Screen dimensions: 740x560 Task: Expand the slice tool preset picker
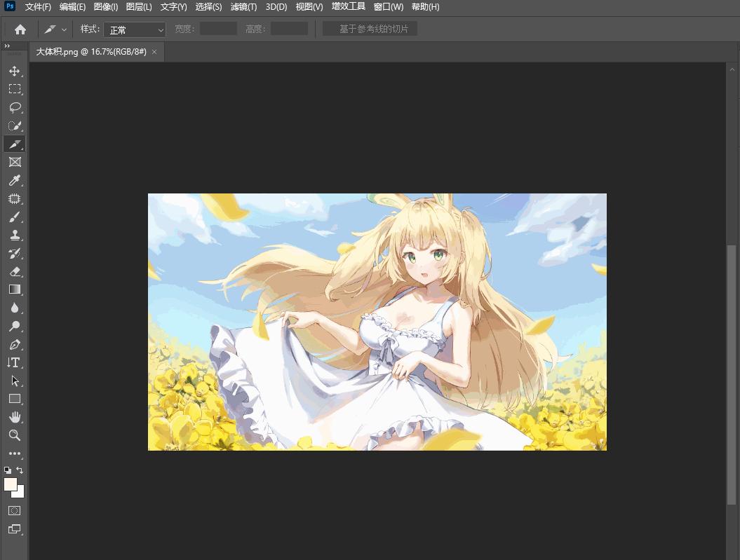click(64, 29)
